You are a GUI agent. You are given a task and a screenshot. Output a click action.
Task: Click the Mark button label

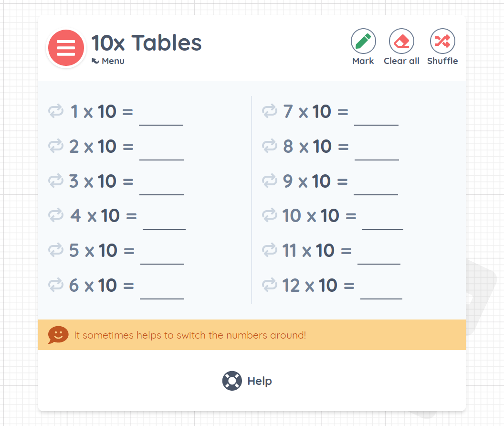click(363, 61)
